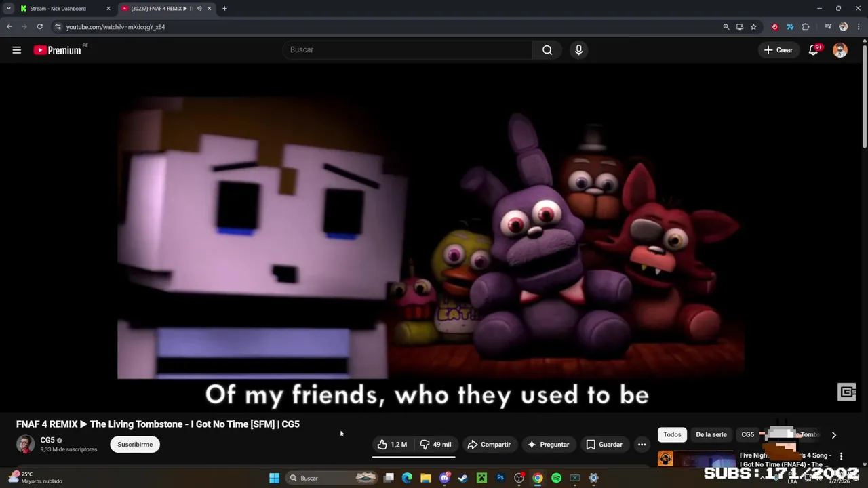Open File Explorer from the taskbar
The width and height of the screenshot is (868, 488).
(x=426, y=478)
